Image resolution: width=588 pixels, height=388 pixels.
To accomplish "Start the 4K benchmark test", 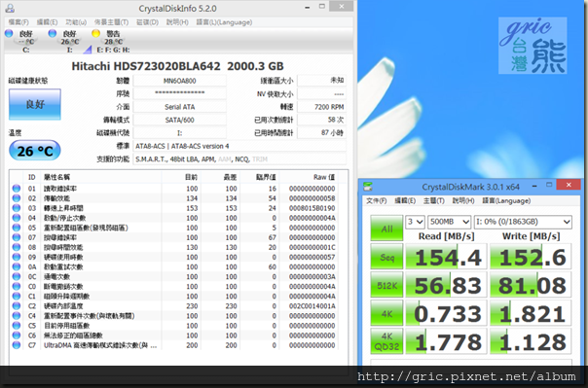I will click(386, 313).
